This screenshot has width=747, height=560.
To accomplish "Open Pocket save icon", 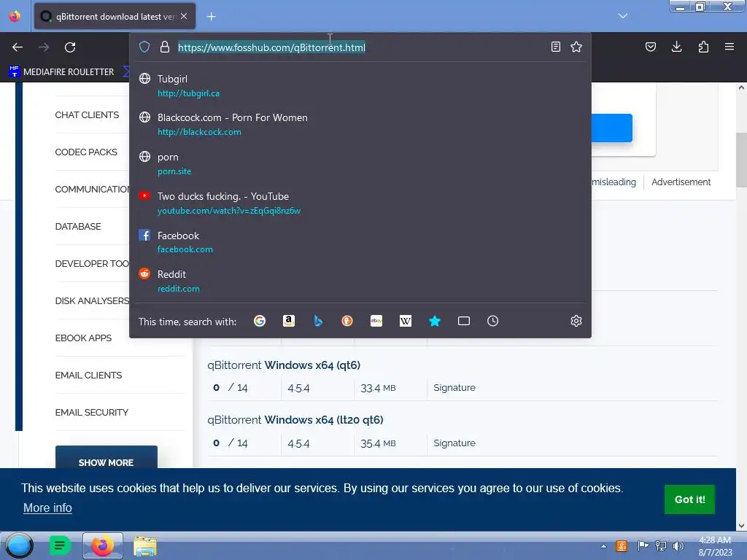I will tap(651, 47).
